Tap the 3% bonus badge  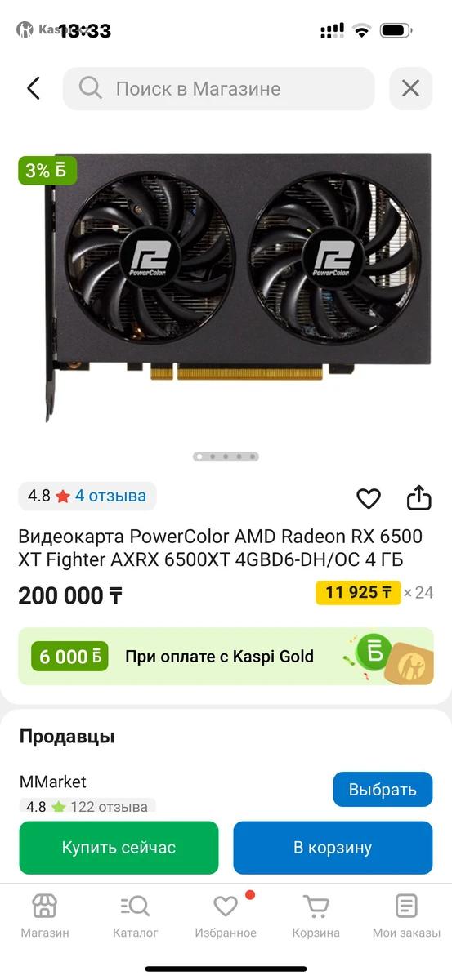click(48, 171)
